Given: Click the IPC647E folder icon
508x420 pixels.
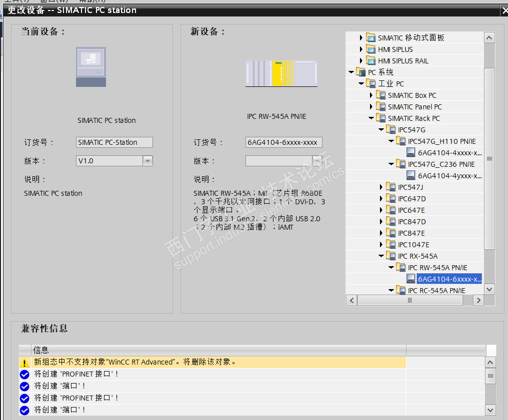Looking at the screenshot, I should point(390,210).
